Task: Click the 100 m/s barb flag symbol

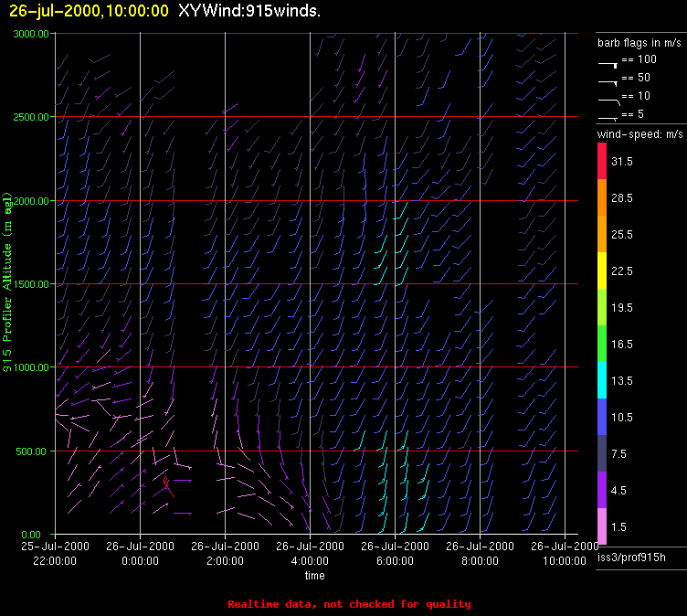Action: pos(608,64)
